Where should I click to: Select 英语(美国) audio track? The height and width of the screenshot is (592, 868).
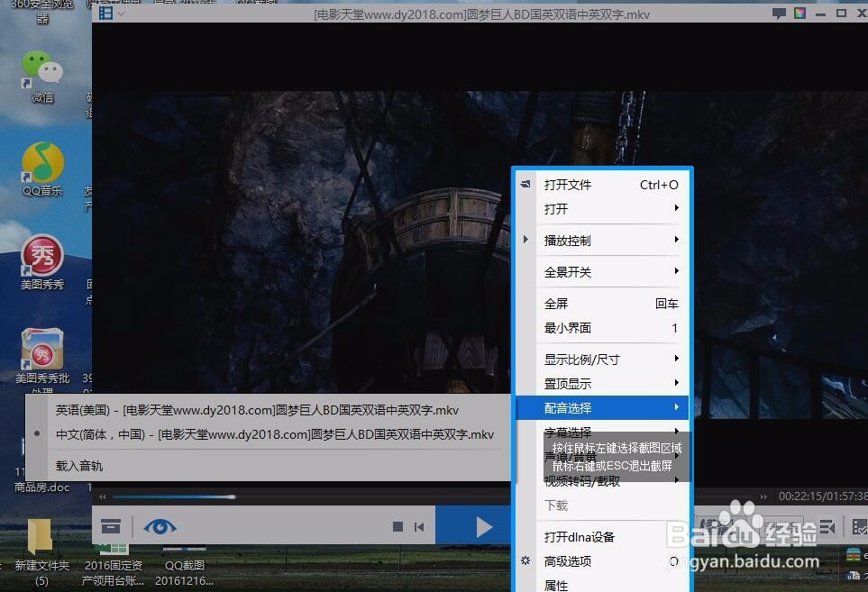point(269,410)
